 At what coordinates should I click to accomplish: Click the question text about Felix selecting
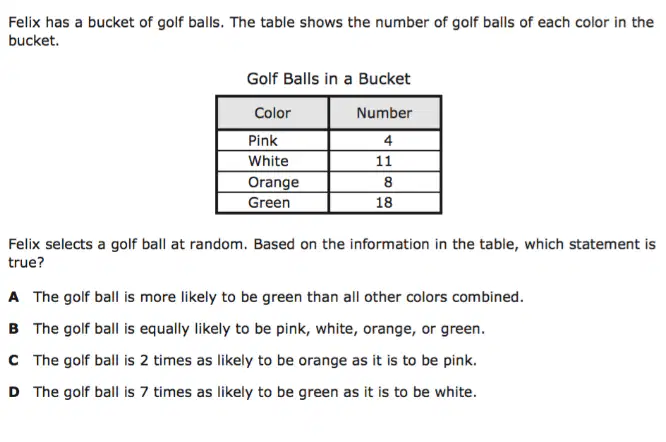pos(332,253)
